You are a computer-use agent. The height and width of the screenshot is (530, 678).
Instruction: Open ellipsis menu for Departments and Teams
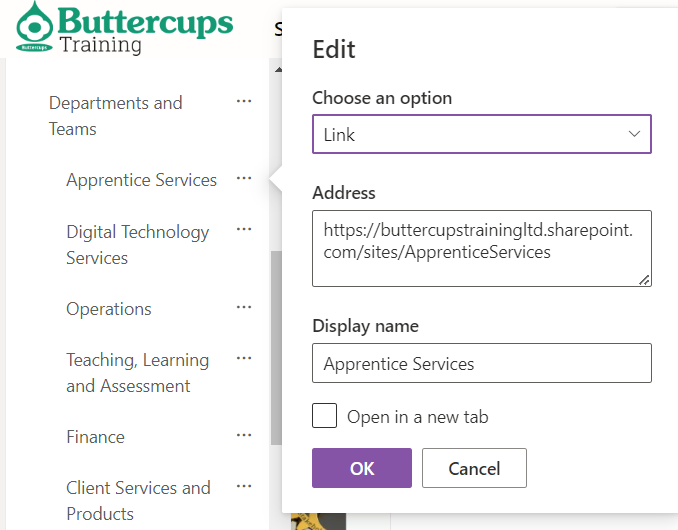click(x=244, y=101)
